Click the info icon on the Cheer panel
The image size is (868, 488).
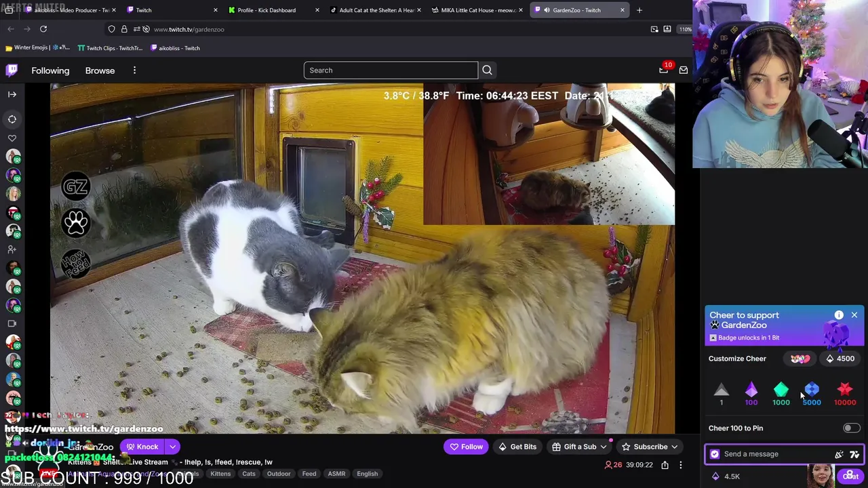click(839, 315)
